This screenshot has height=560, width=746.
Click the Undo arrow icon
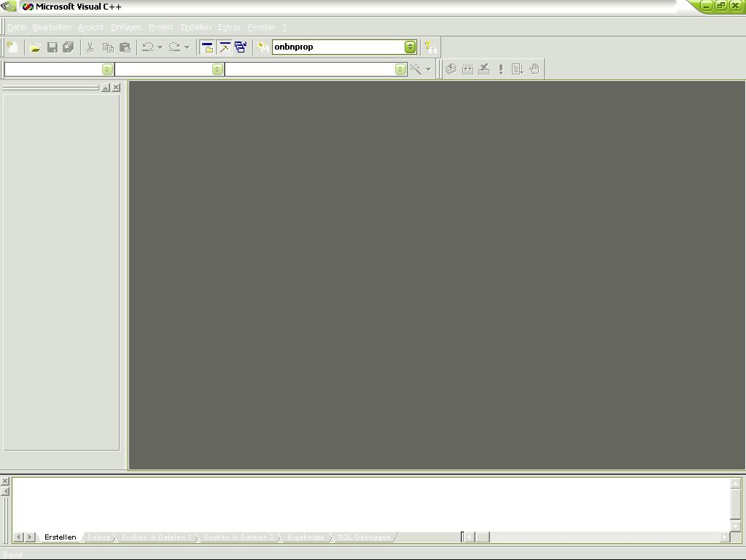click(148, 47)
